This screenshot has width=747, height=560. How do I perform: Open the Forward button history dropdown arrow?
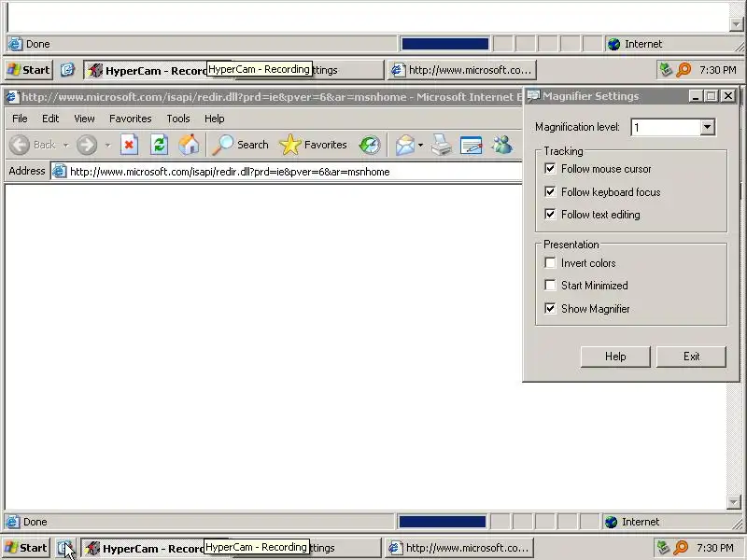pyautogui.click(x=108, y=145)
